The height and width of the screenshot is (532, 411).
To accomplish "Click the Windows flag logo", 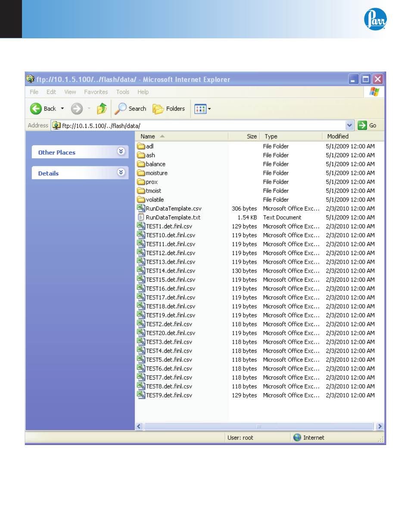I will click(374, 92).
